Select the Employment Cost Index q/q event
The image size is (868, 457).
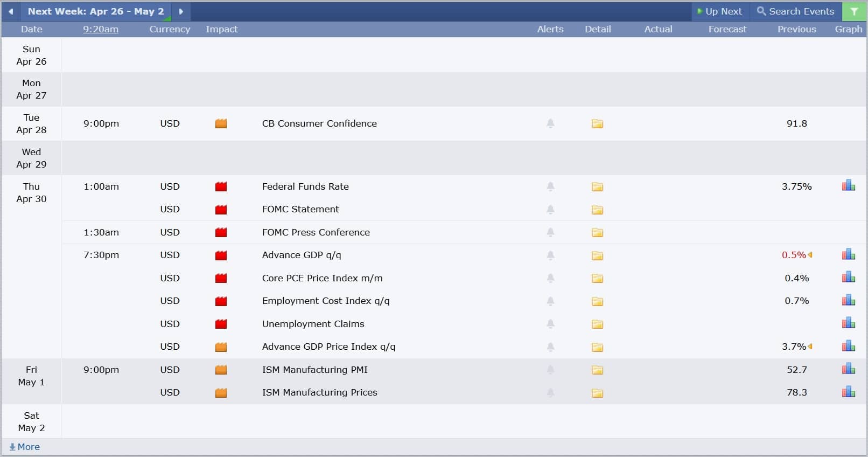pos(325,301)
